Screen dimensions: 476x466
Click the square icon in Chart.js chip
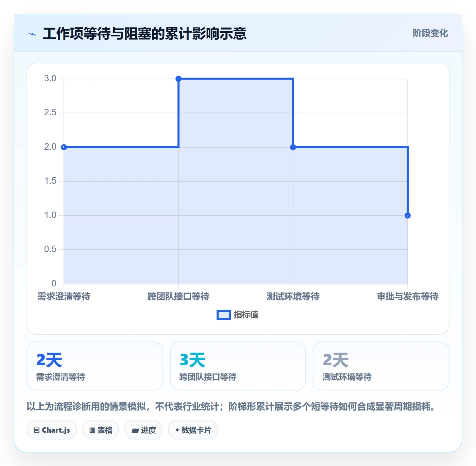pos(37,430)
